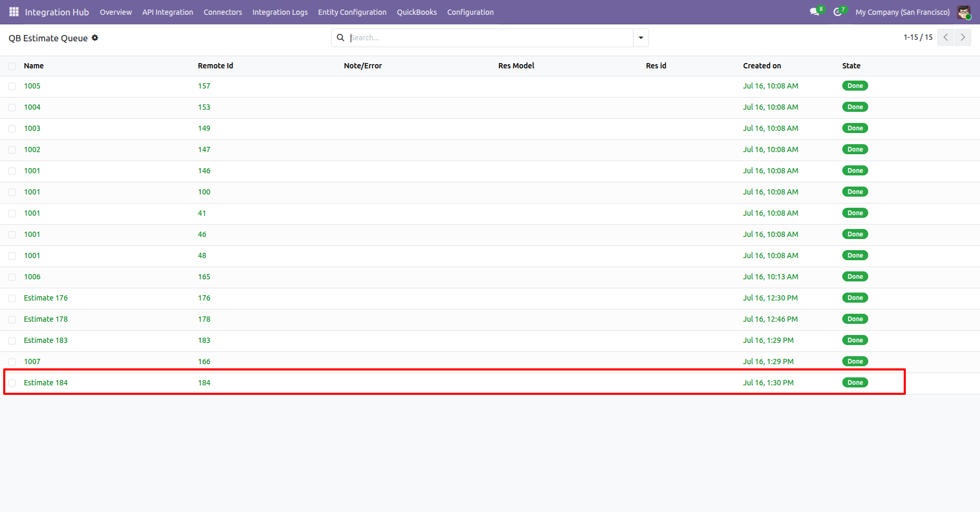
Task: Click Remote Id 157 cell
Action: [204, 86]
